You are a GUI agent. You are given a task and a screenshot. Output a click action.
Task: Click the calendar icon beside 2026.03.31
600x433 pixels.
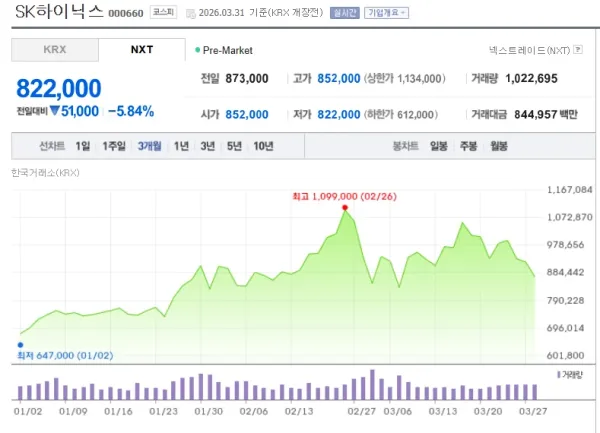pyautogui.click(x=190, y=14)
